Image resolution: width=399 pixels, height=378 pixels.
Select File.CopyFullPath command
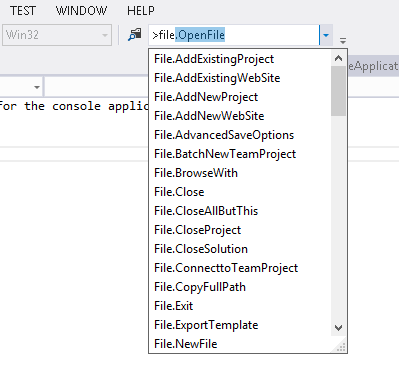coord(240,287)
